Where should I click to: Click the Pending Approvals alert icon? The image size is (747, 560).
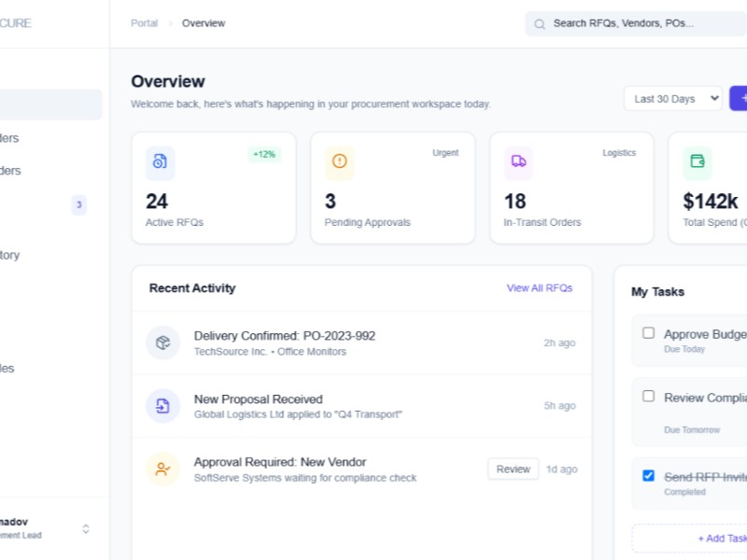(x=339, y=161)
